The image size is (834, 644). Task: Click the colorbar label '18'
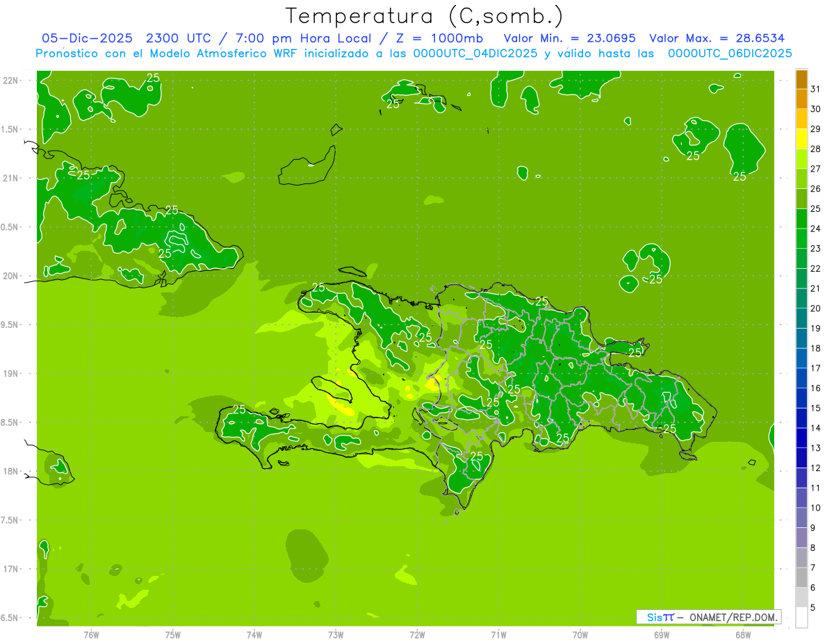(816, 348)
